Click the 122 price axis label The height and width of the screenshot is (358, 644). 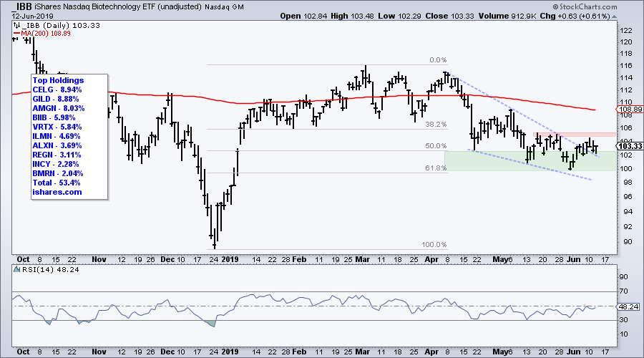coord(626,30)
